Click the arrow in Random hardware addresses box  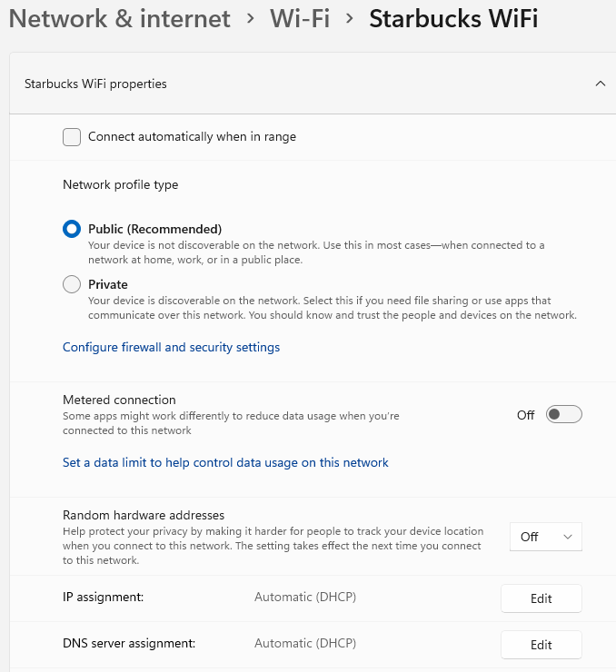tap(568, 537)
